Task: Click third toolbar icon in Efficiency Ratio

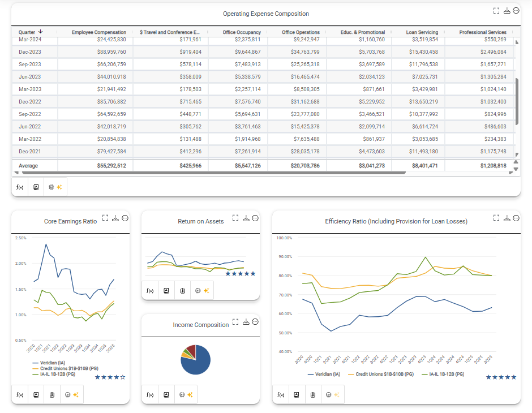Action: [x=313, y=395]
